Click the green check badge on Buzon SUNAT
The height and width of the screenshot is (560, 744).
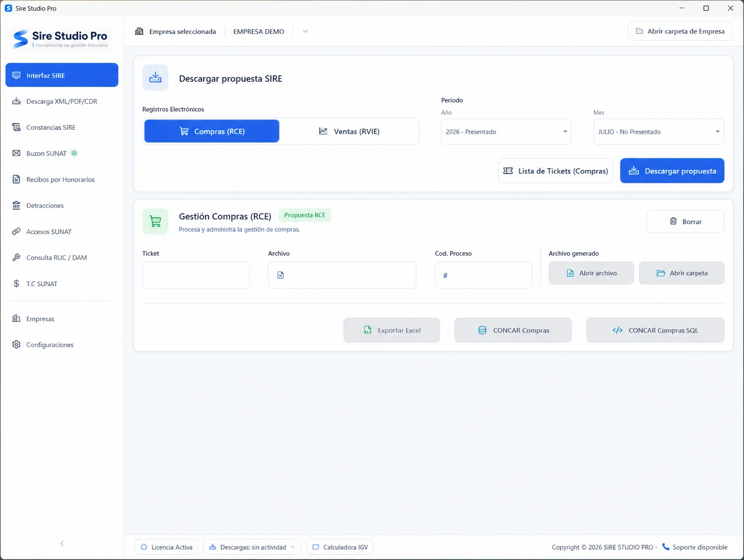(74, 153)
